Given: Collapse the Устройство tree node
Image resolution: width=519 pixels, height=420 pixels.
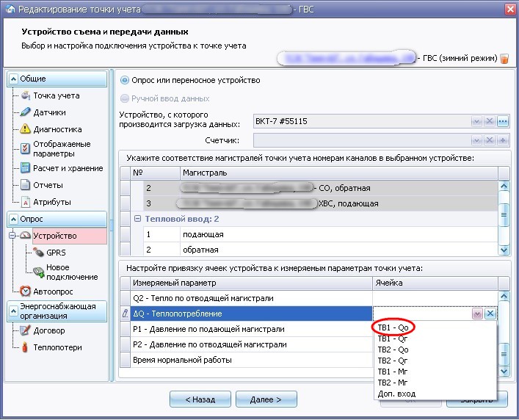Looking at the screenshot, I should tap(12, 236).
